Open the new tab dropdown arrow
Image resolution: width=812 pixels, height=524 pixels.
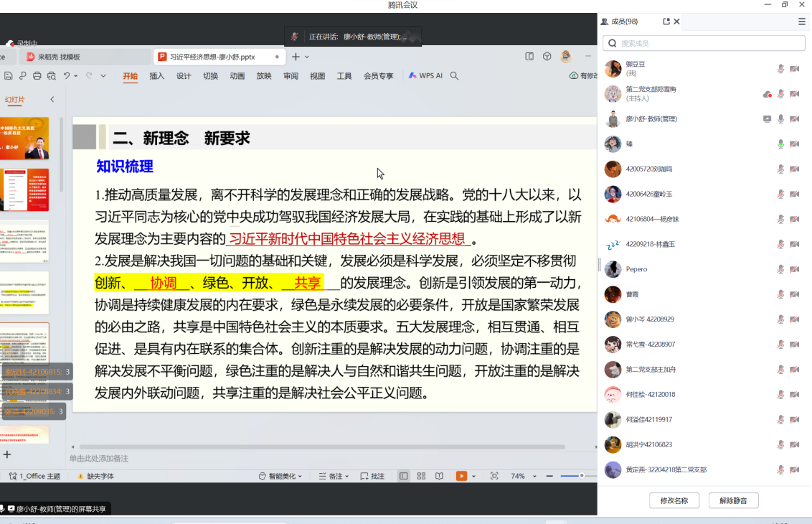(x=307, y=57)
